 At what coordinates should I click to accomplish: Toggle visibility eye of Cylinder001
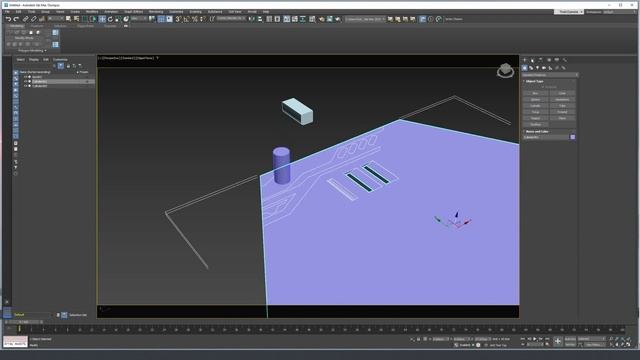pyautogui.click(x=25, y=81)
